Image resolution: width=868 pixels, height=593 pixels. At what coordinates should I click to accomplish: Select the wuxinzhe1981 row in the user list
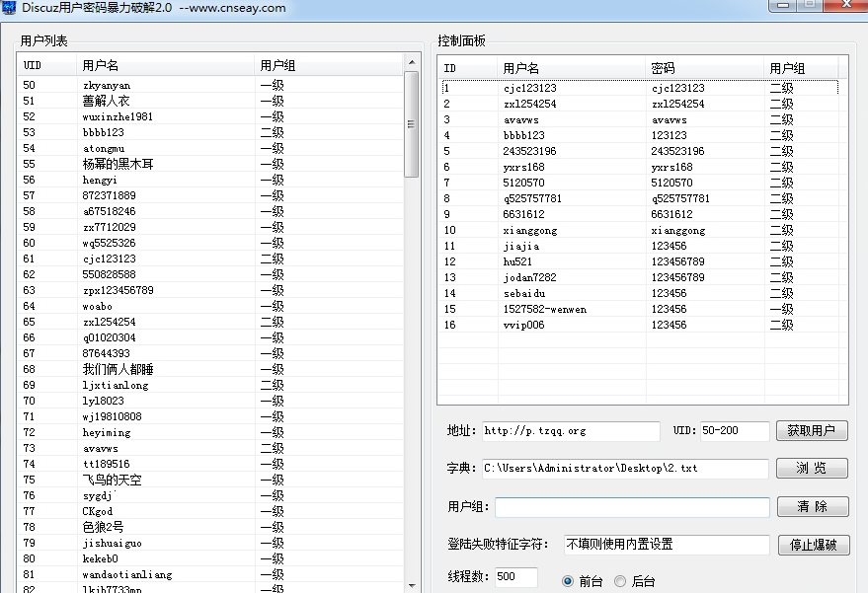point(210,116)
